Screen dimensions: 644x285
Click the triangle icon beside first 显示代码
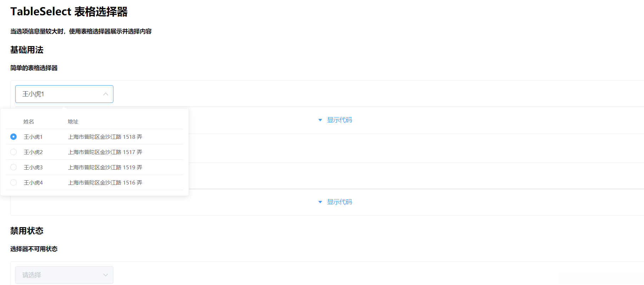pos(320,120)
